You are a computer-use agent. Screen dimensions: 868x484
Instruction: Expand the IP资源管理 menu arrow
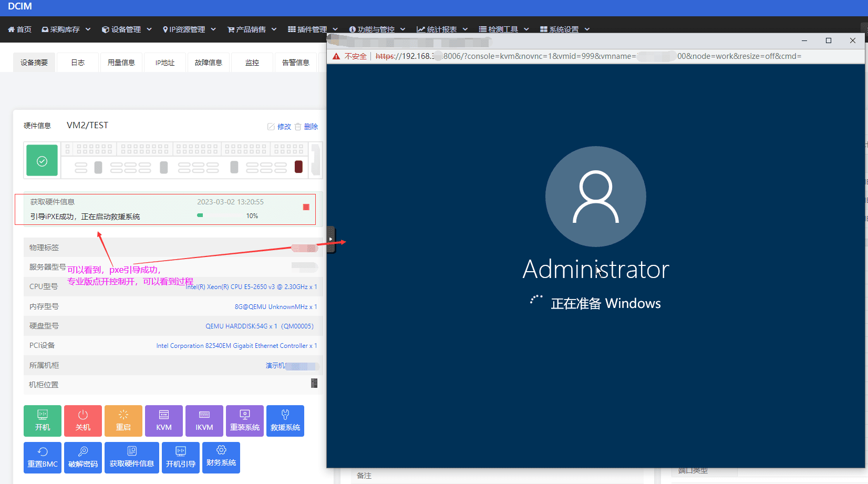pos(213,29)
